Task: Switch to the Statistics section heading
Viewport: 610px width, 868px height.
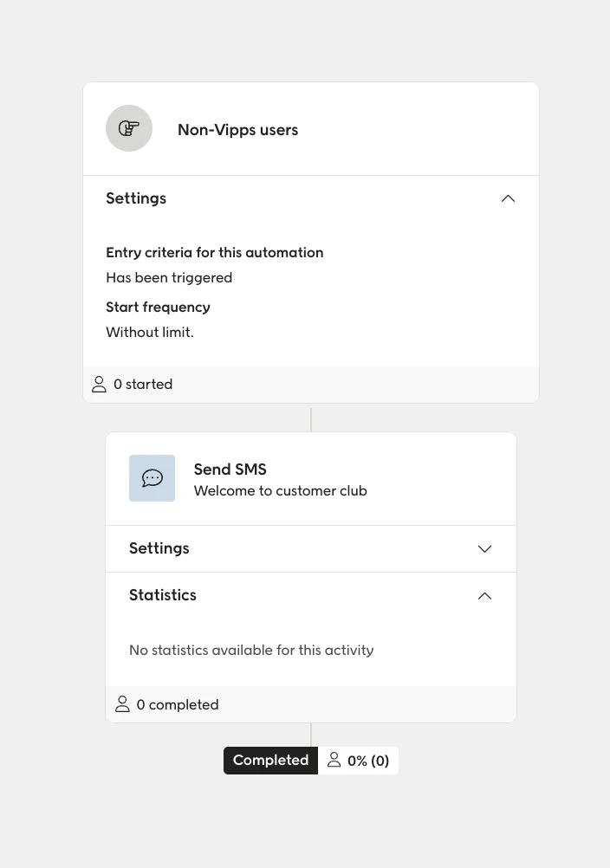Action: [x=162, y=595]
